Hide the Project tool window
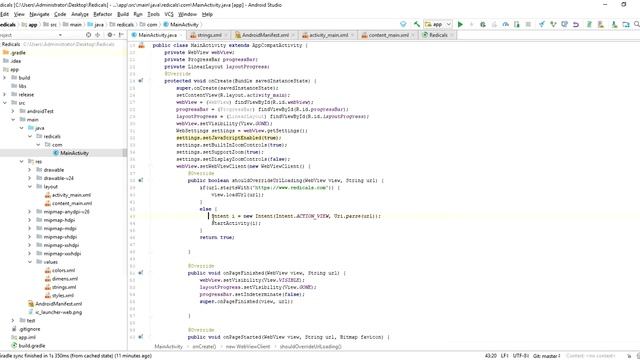Screen dimensions: 640x360 tap(121, 35)
